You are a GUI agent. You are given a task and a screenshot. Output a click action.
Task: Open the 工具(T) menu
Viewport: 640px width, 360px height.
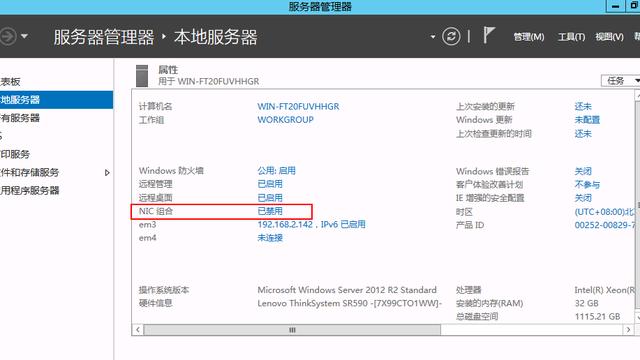point(571,37)
